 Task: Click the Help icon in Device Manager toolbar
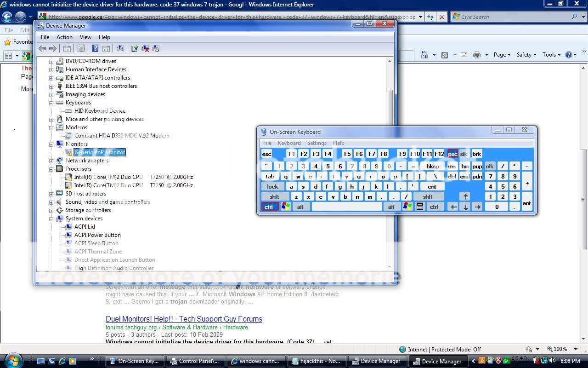95,48
